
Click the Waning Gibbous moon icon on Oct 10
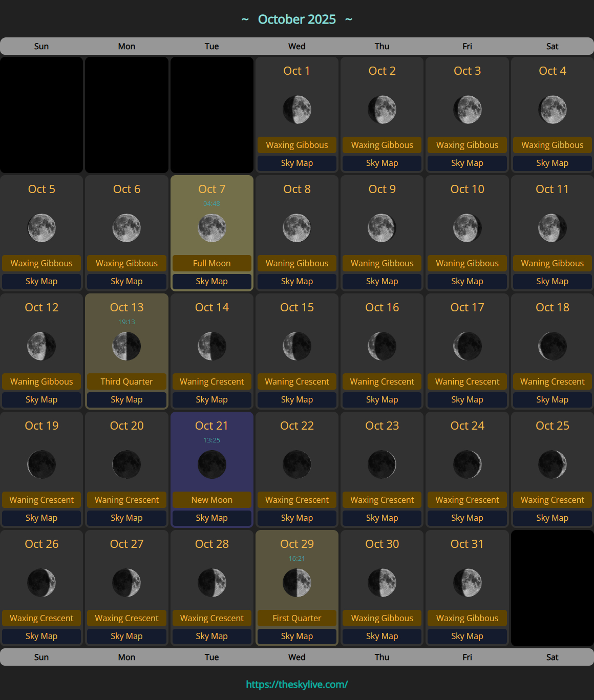click(466, 228)
